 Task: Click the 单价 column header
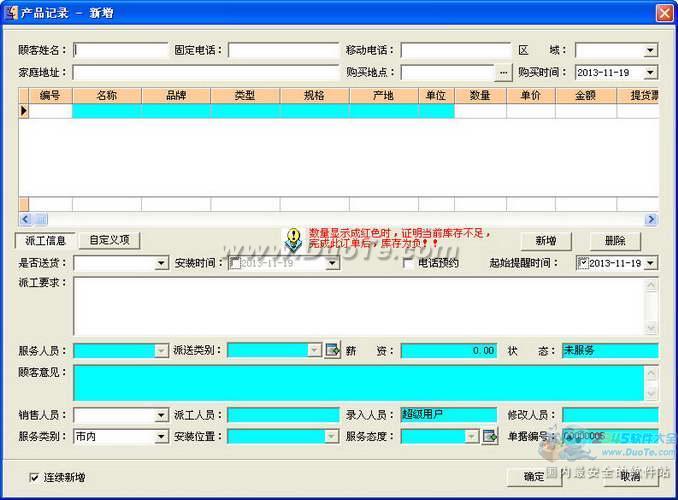click(x=531, y=96)
